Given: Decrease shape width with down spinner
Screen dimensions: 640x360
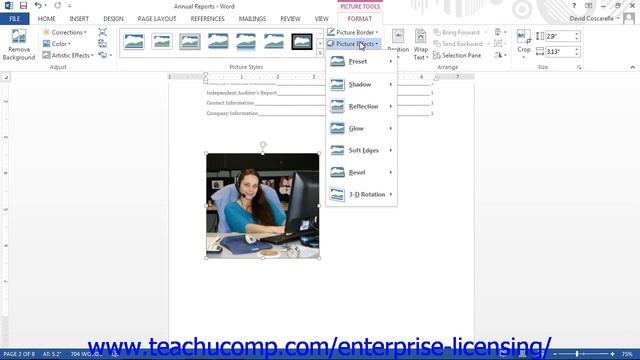Looking at the screenshot, I should [577, 54].
